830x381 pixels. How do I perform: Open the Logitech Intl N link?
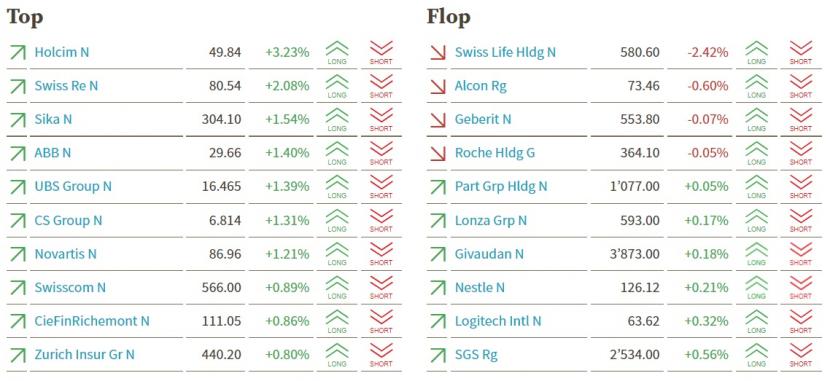click(x=498, y=321)
